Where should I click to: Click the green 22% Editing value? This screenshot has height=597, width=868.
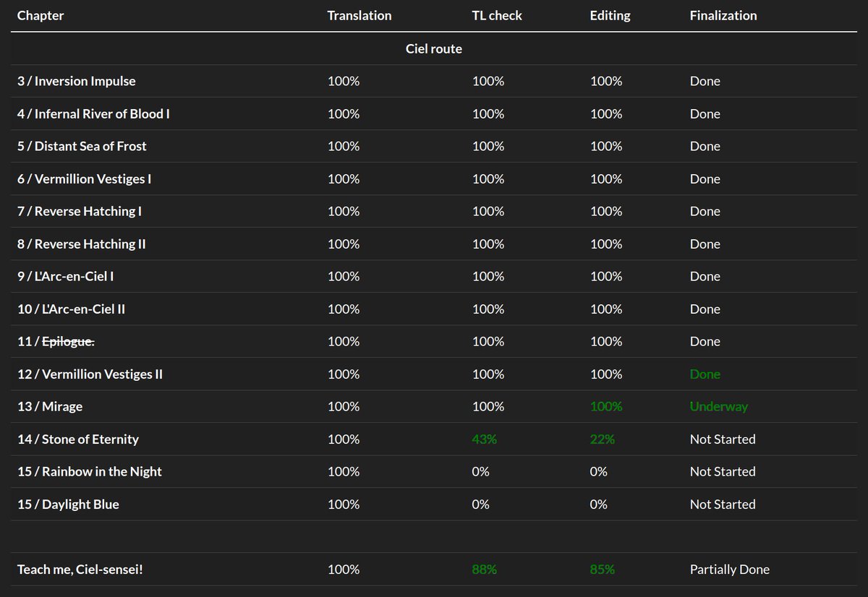[x=603, y=439]
